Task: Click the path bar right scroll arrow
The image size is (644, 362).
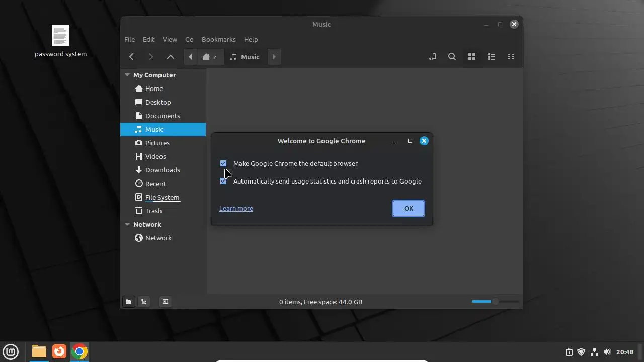Action: click(274, 57)
